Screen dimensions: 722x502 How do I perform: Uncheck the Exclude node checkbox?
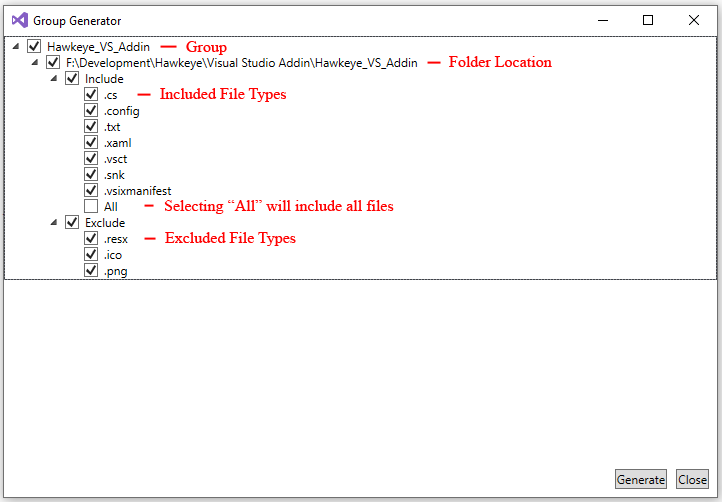click(72, 222)
